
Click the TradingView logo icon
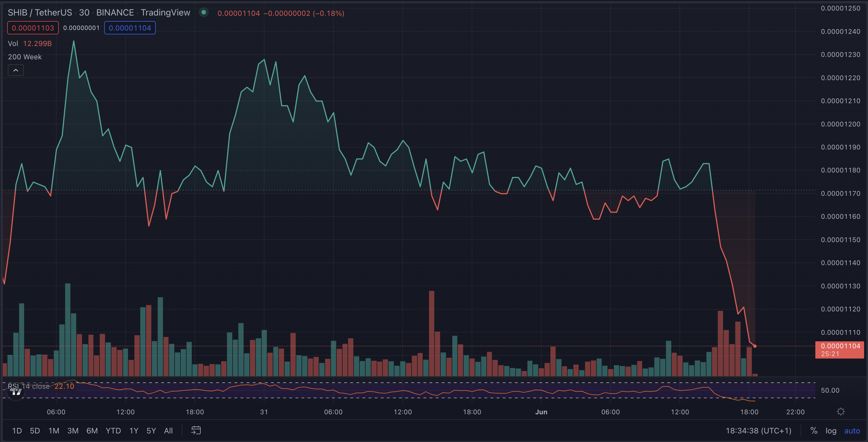(16, 392)
